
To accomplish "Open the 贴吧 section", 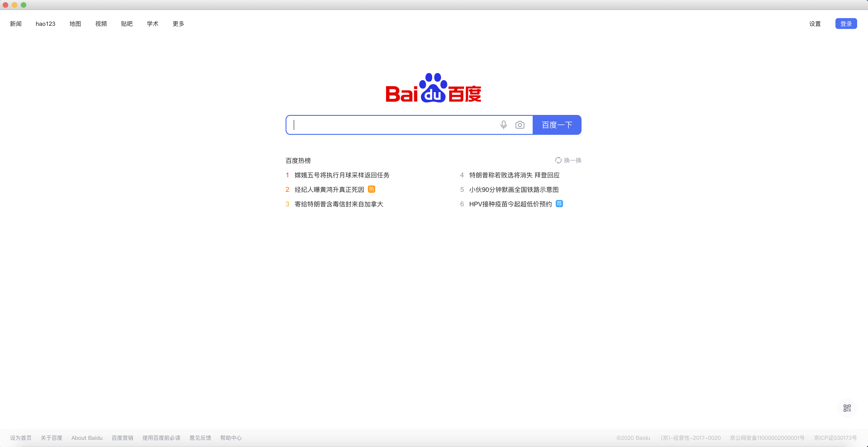I will (x=127, y=24).
